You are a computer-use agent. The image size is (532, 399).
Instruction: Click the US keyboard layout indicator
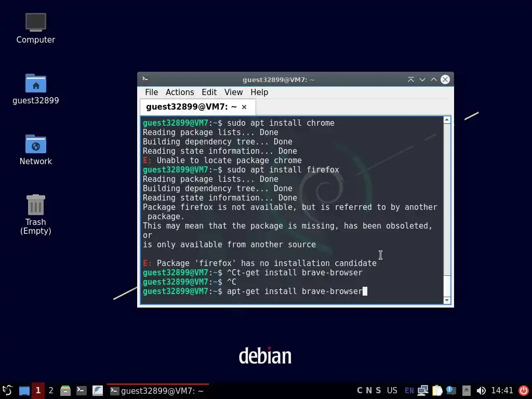point(392,391)
